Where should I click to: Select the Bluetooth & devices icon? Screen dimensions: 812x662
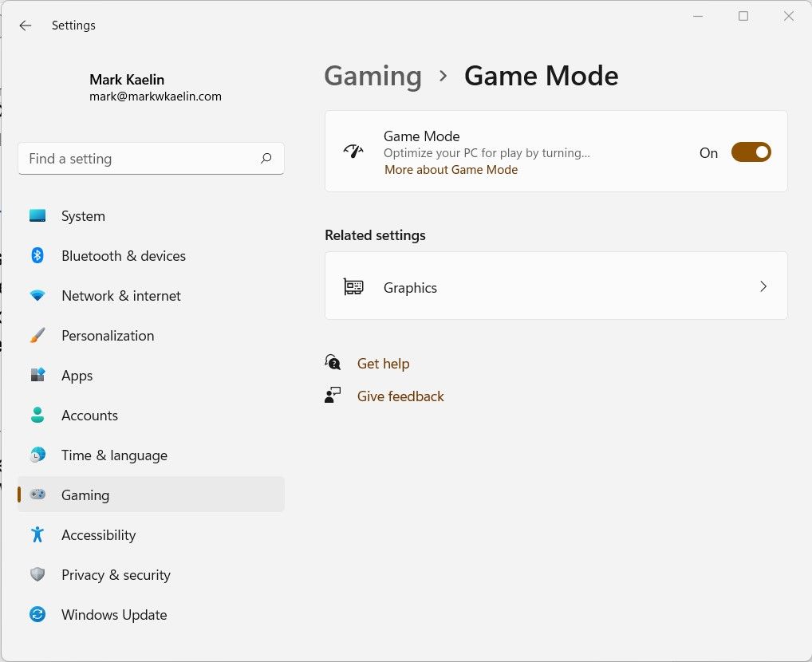click(37, 255)
